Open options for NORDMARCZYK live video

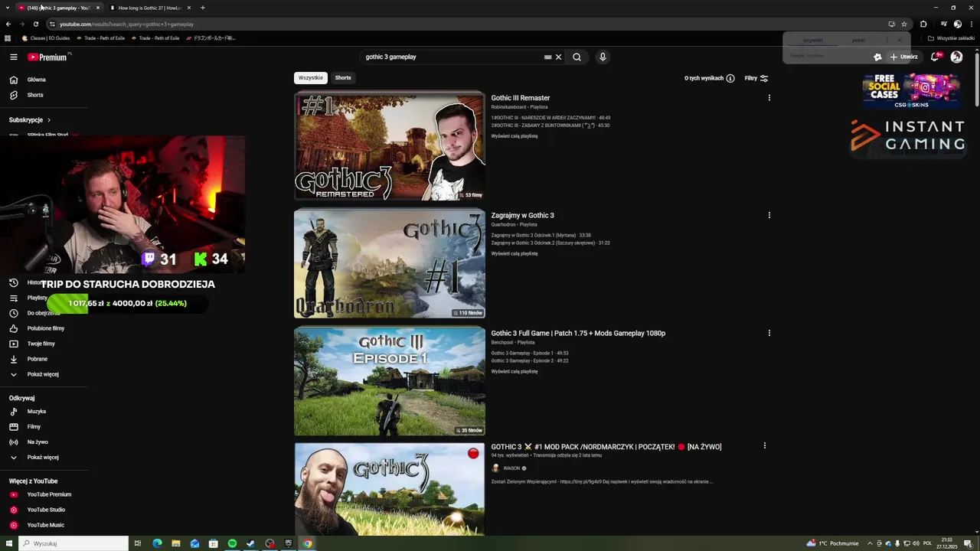[x=764, y=446]
